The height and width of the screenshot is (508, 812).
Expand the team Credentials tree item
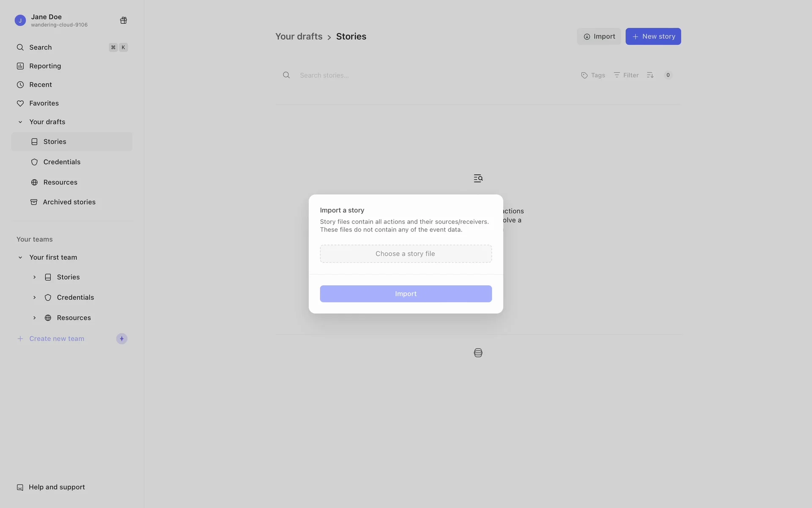(34, 298)
